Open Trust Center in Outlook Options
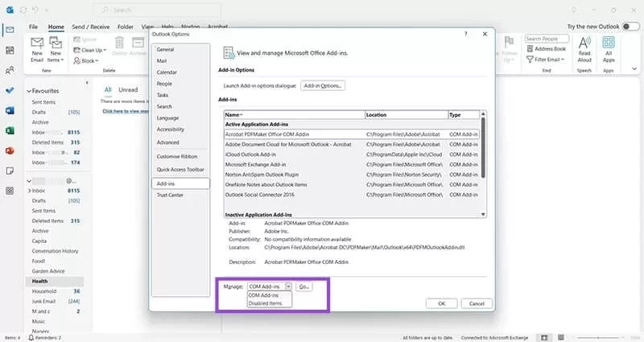 coord(170,195)
